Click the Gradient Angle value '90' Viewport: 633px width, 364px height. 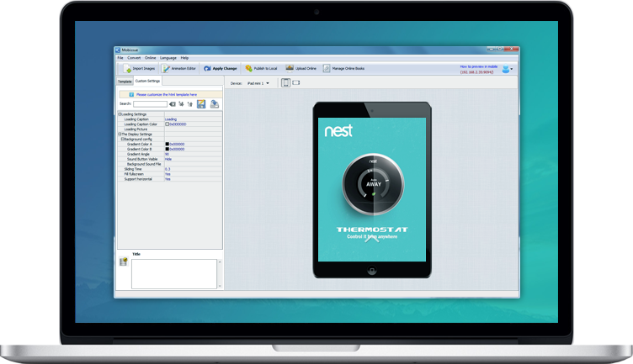(x=168, y=154)
